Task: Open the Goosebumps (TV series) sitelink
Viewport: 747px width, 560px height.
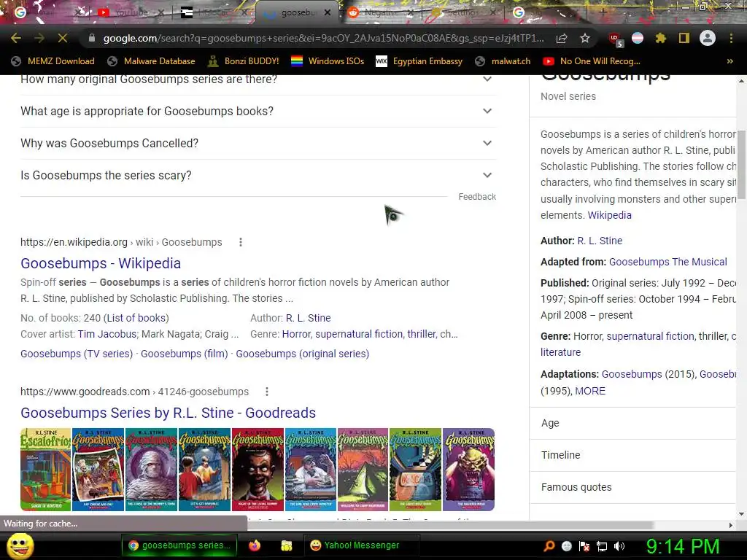Action: [77, 354]
